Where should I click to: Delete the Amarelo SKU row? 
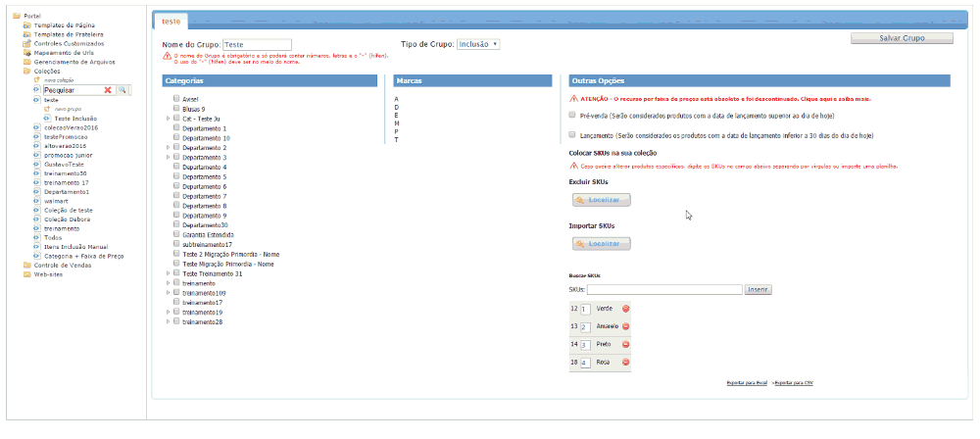(x=626, y=326)
